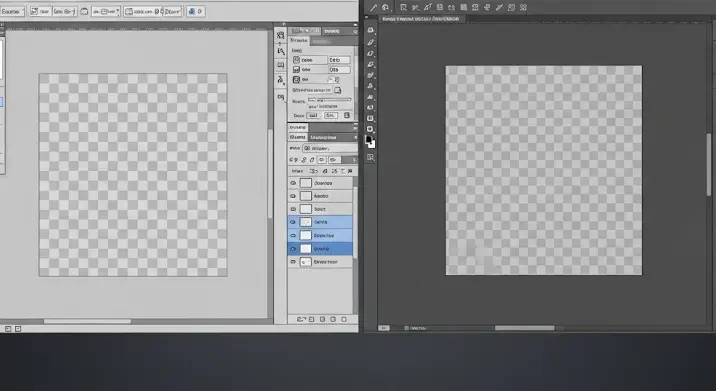Toggle the eye icon of the second light-blue highlighted layer
The image size is (716, 391).
[293, 235]
